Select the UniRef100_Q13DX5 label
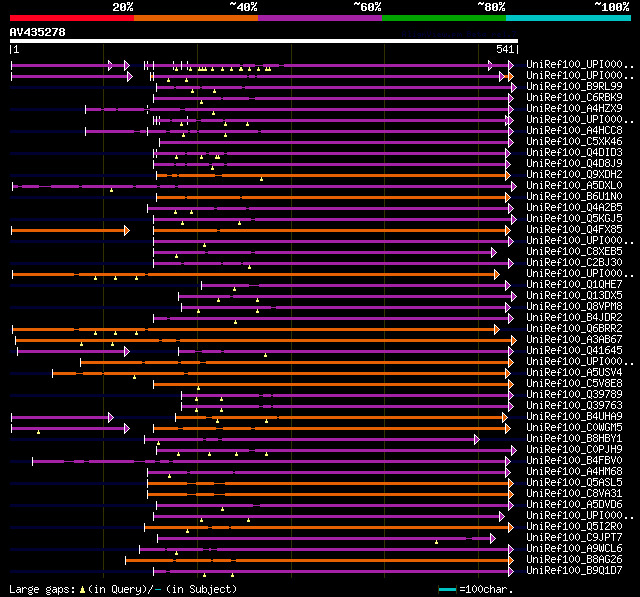 tap(574, 296)
